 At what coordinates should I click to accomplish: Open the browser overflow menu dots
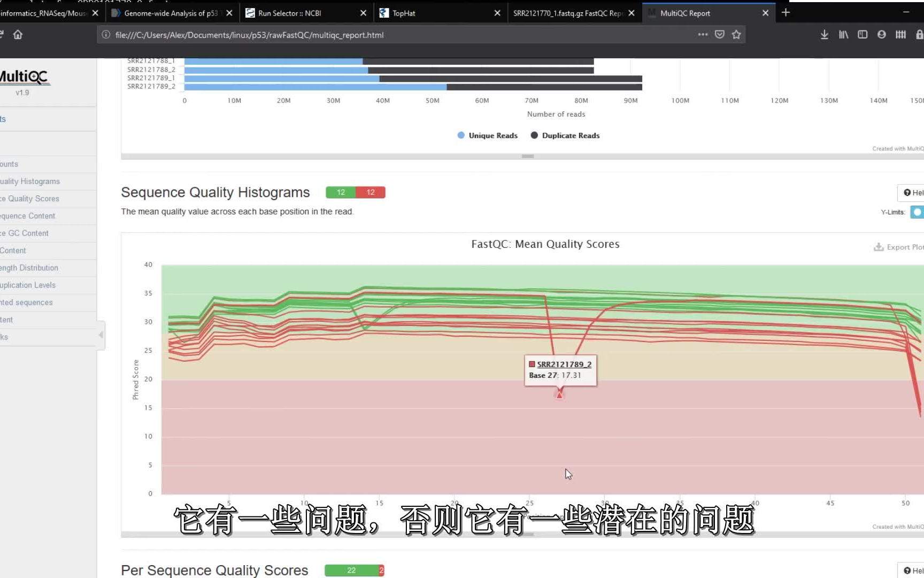[702, 34]
